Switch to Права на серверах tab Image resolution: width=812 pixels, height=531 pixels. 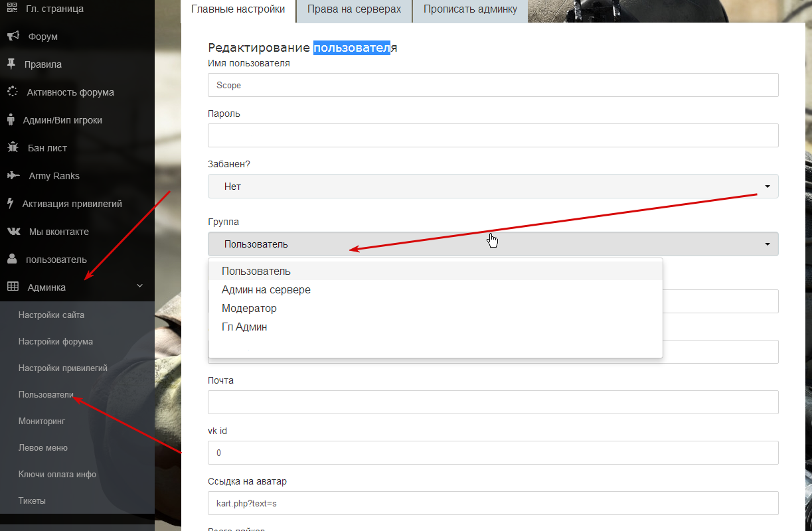tap(354, 10)
